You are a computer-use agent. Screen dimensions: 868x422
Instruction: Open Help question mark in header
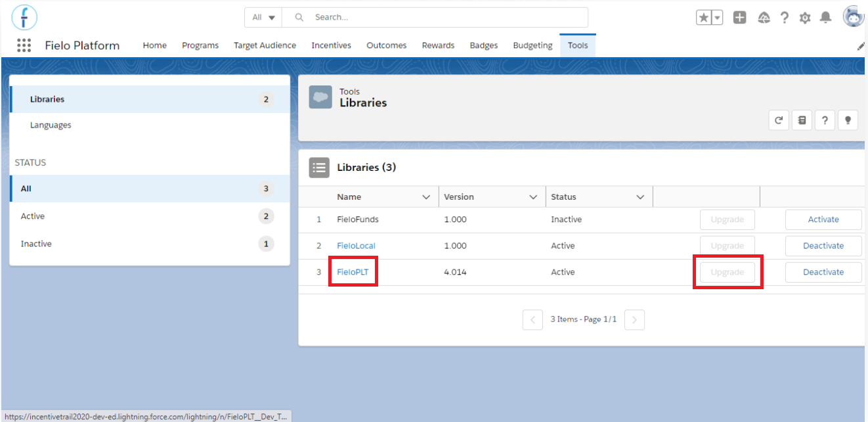coord(784,18)
